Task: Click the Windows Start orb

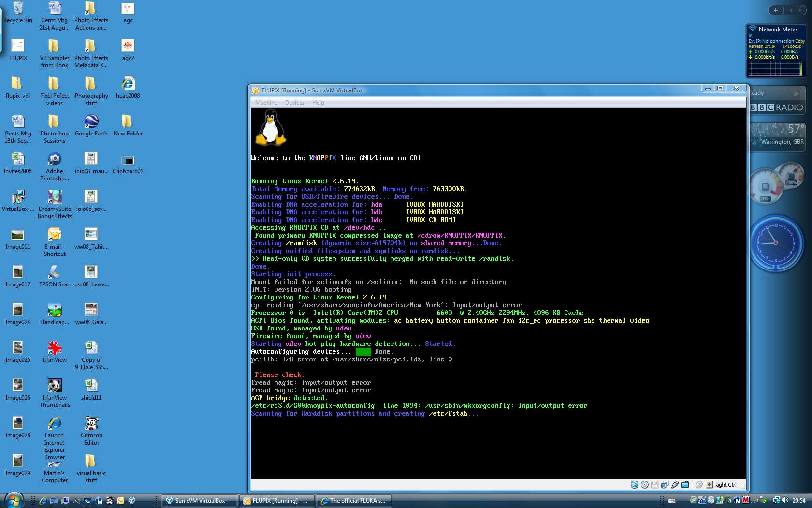Action: pyautogui.click(x=14, y=500)
